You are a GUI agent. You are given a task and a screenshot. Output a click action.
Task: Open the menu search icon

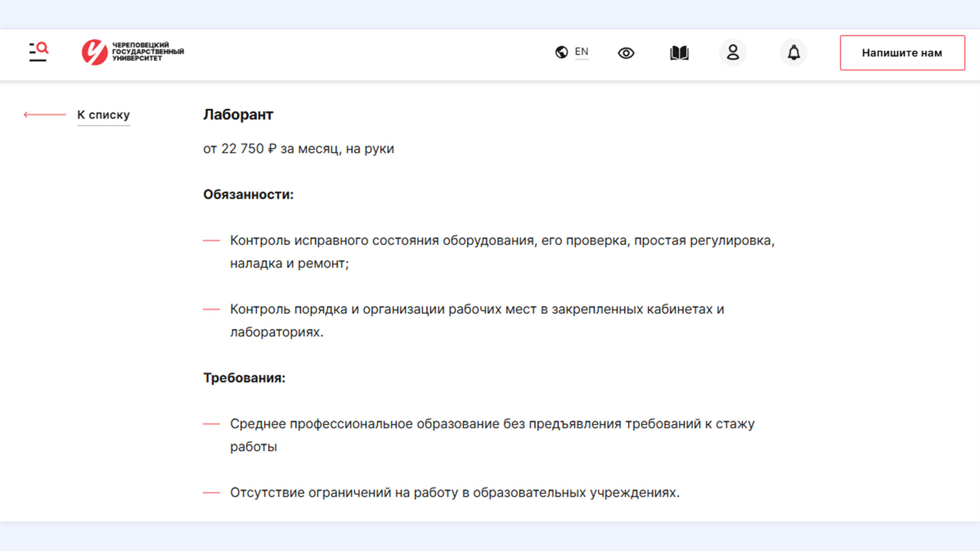point(38,52)
